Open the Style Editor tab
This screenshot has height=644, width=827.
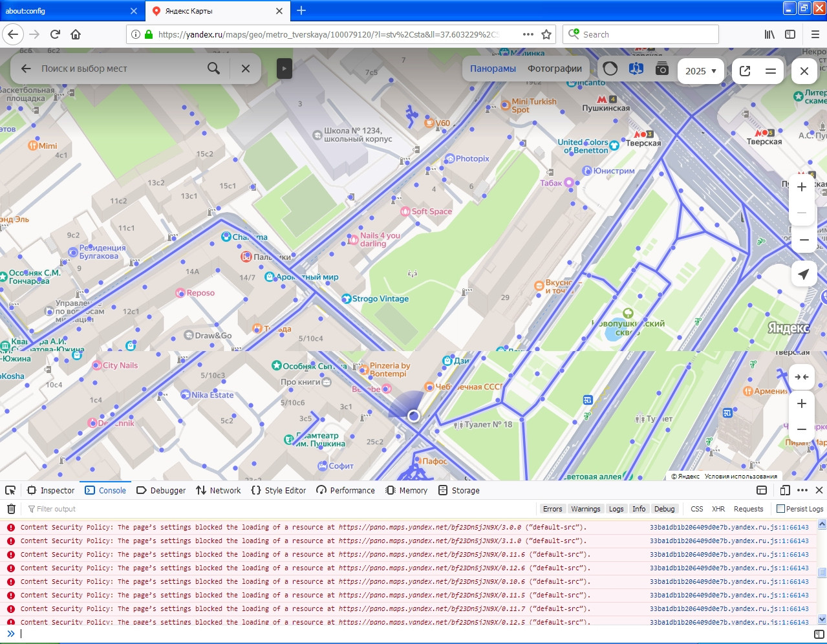pyautogui.click(x=279, y=490)
